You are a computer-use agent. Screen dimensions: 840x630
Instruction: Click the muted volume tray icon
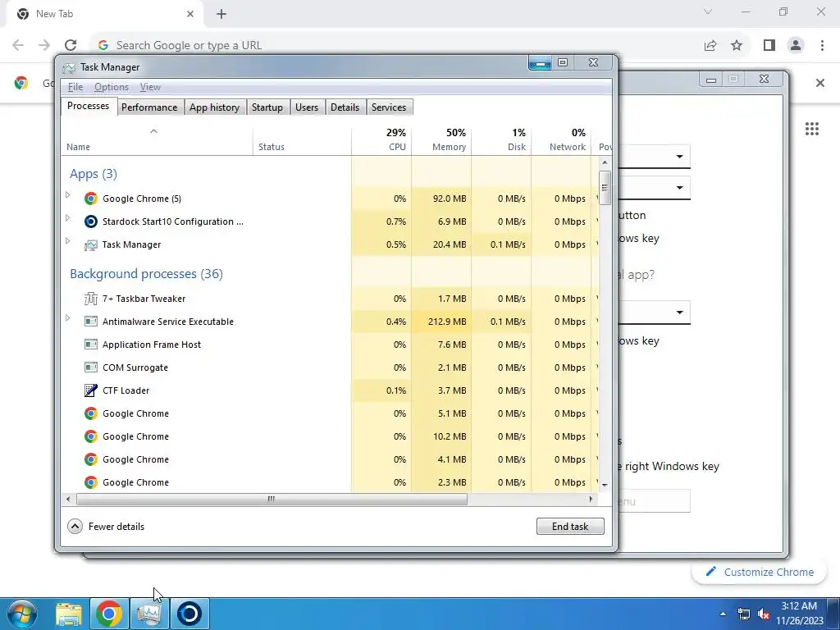point(764,614)
